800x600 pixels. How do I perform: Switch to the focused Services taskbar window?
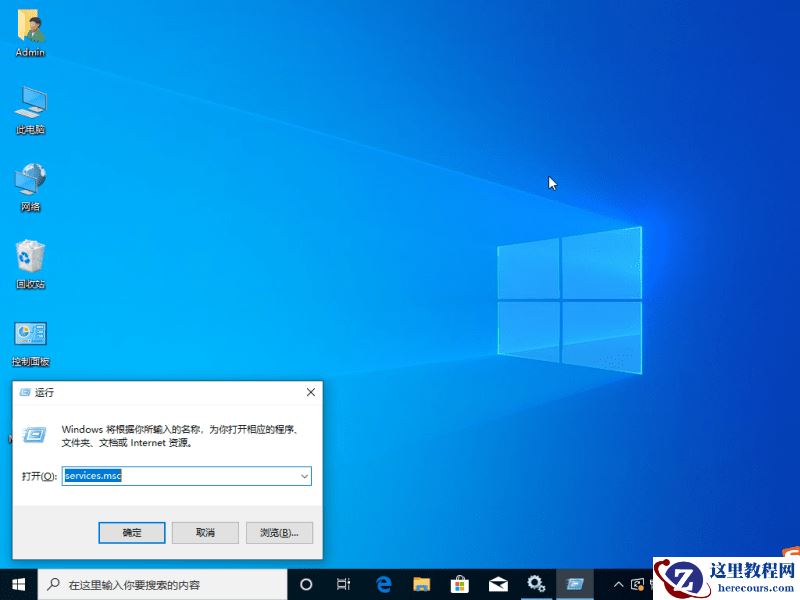coord(575,584)
